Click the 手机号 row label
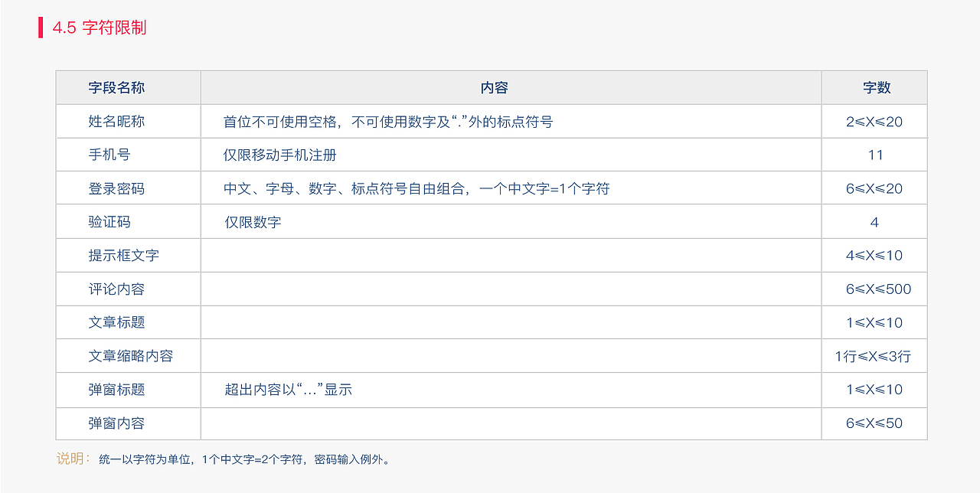Screen dimensions: 980x493 click(x=109, y=155)
